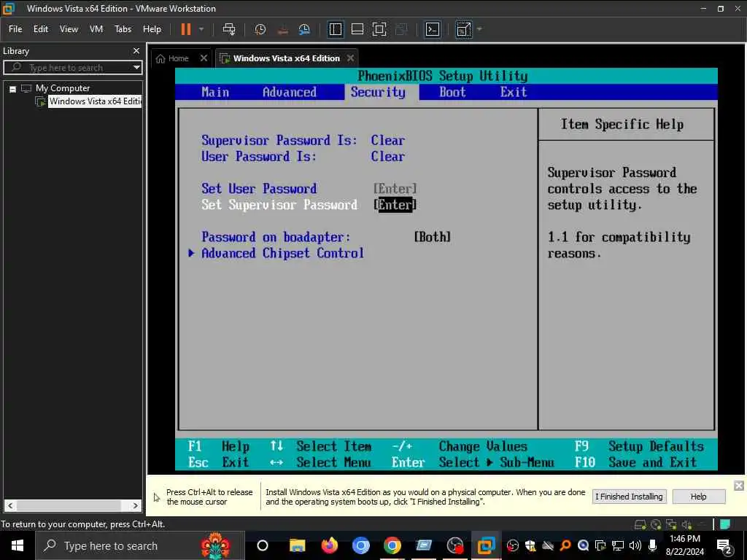Open the power options dropdown arrow beside pause
This screenshot has width=747, height=560.
[201, 29]
